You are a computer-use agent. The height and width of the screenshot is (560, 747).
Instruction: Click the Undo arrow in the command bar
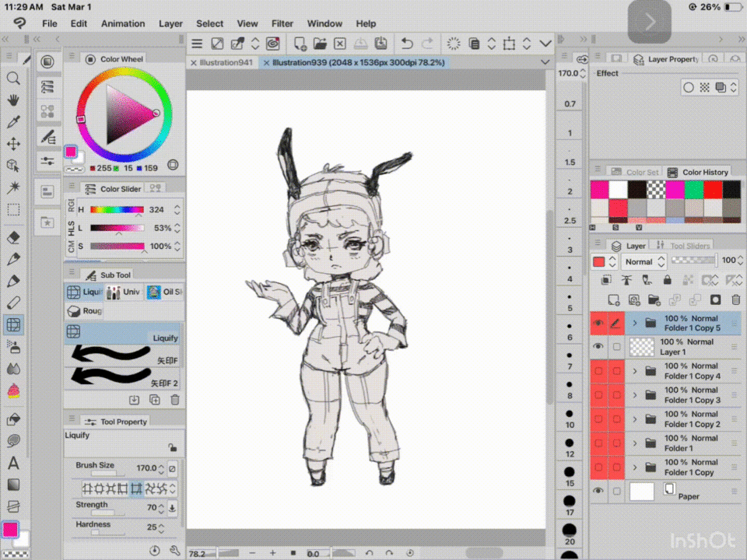click(407, 44)
